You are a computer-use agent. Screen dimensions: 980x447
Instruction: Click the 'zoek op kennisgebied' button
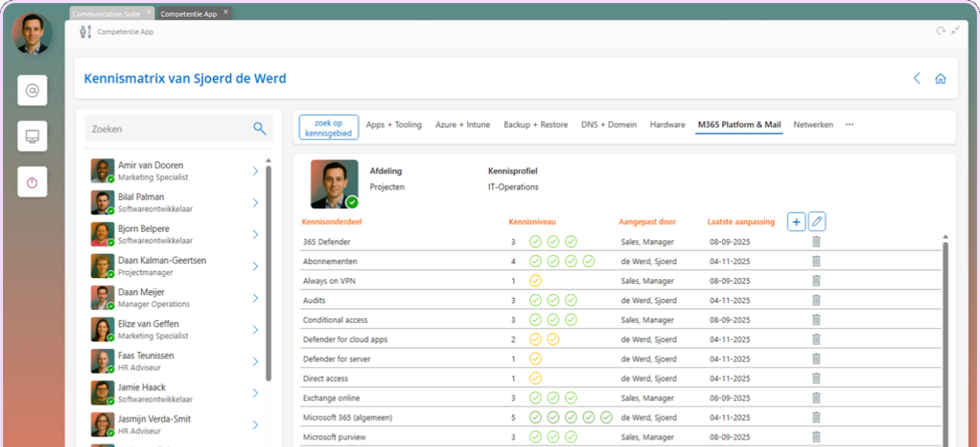point(328,126)
